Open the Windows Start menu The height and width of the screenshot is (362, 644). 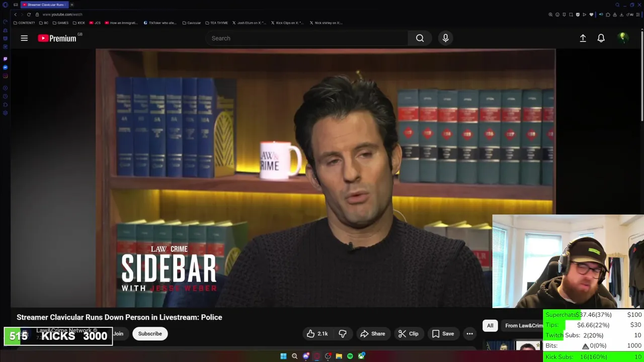click(283, 356)
